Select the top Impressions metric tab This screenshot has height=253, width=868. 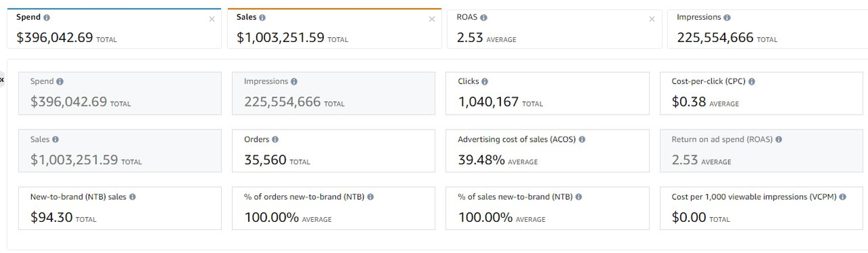coord(768,28)
